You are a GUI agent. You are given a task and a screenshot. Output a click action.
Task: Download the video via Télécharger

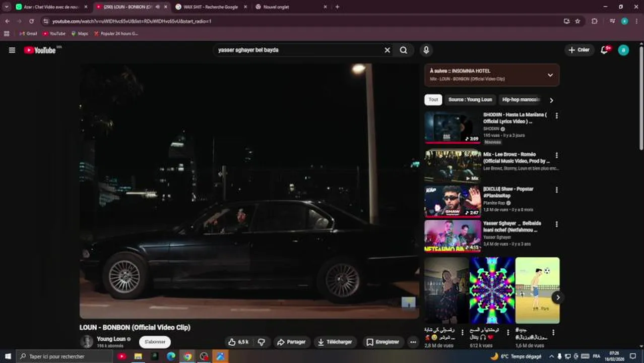click(335, 342)
